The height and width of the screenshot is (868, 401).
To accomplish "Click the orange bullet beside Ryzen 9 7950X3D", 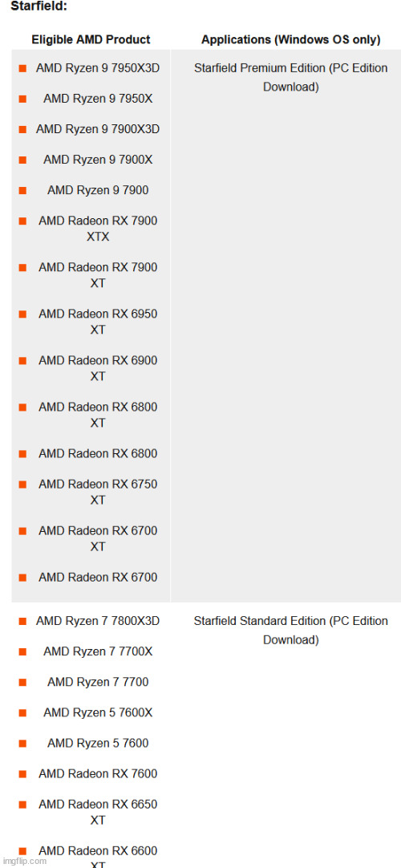I will pyautogui.click(x=22, y=69).
